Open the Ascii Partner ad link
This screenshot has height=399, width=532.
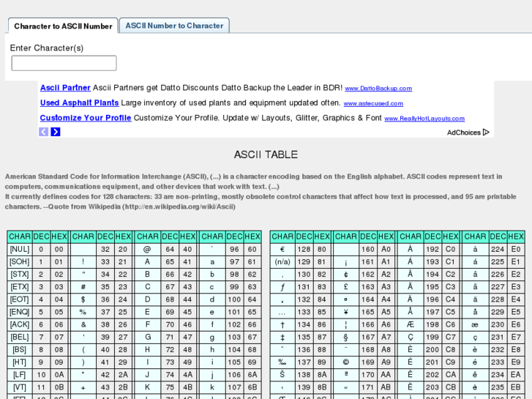click(x=65, y=88)
